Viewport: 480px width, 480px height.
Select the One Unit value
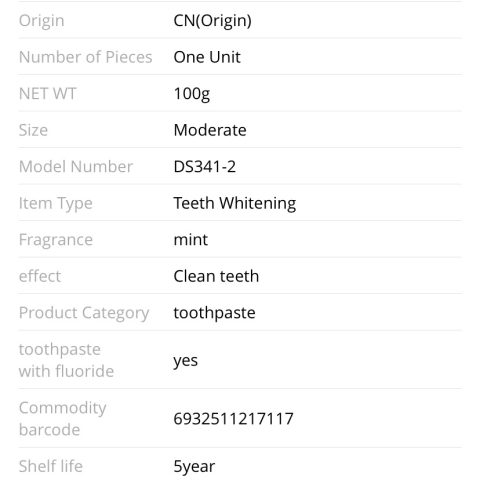pyautogui.click(x=207, y=57)
